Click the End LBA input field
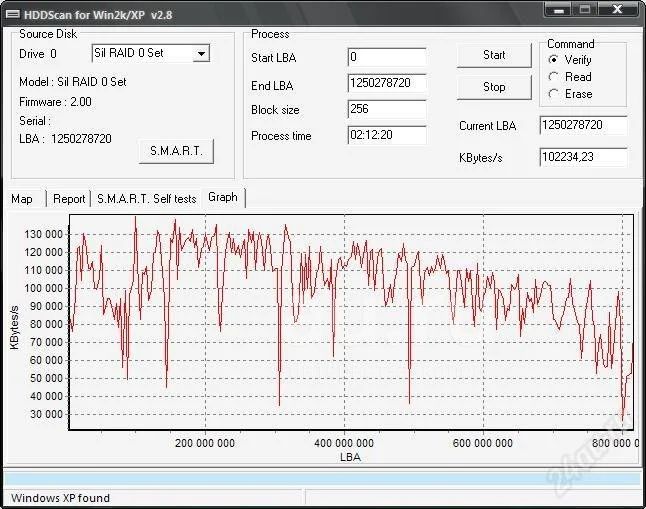The height and width of the screenshot is (509, 646). [x=387, y=83]
